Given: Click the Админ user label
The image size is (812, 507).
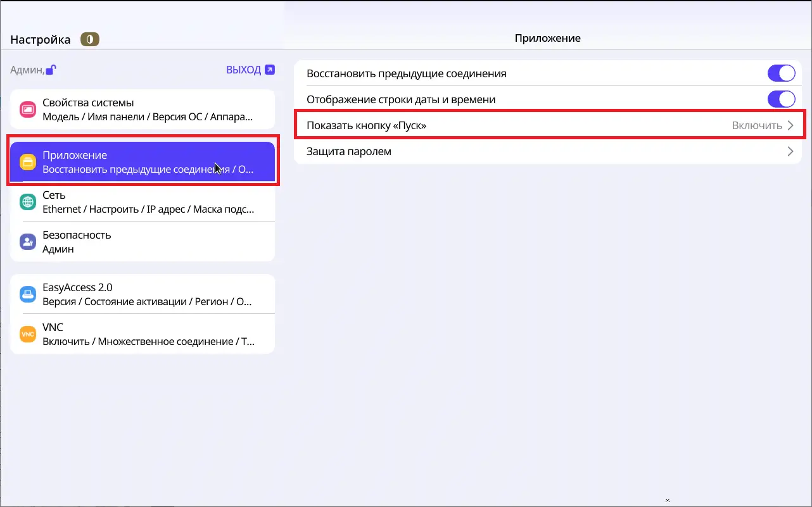Looking at the screenshot, I should [x=26, y=70].
